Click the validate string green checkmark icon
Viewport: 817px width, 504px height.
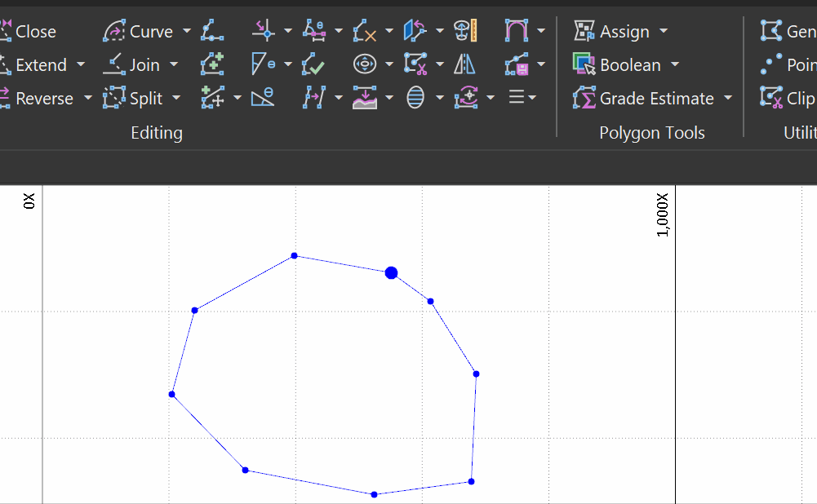[x=313, y=64]
